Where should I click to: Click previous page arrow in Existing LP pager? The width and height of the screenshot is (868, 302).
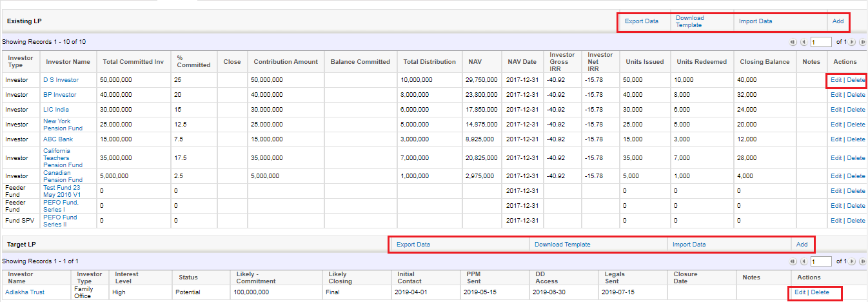point(804,42)
